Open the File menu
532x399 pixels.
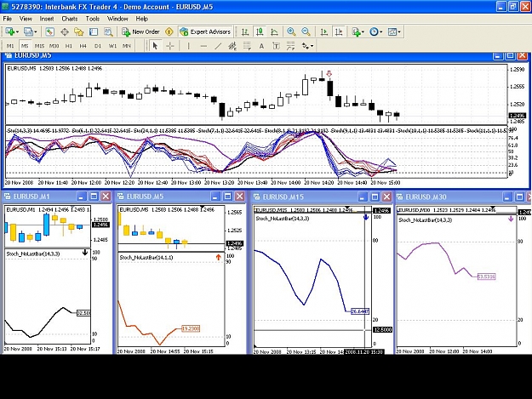[7, 19]
